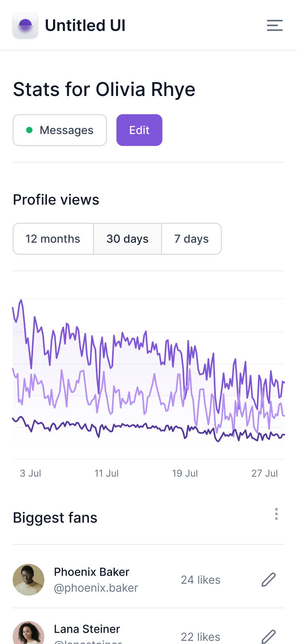
Task: Click the 3 Jul chart axis label
Action: [30, 473]
